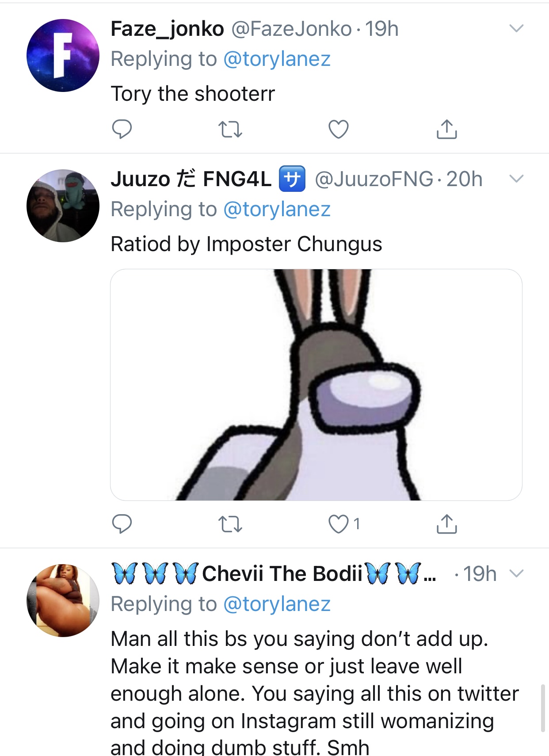The image size is (549, 756).
Task: Click the Juuzo FNG4L display name
Action: coord(191,179)
